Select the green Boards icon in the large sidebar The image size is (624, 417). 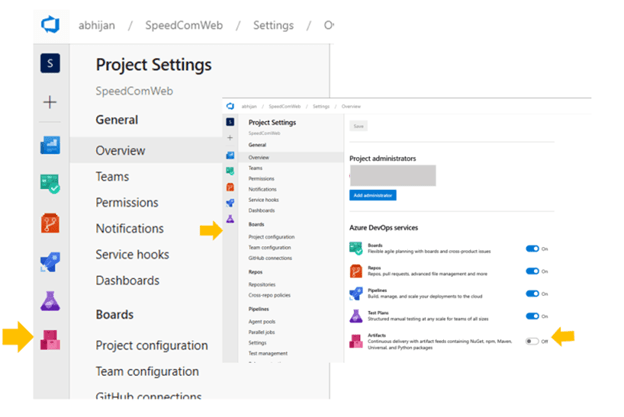click(50, 184)
